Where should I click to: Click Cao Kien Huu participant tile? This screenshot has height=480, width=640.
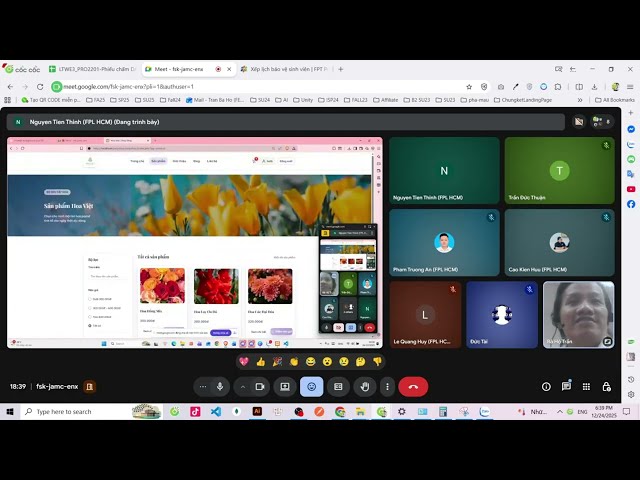560,242
